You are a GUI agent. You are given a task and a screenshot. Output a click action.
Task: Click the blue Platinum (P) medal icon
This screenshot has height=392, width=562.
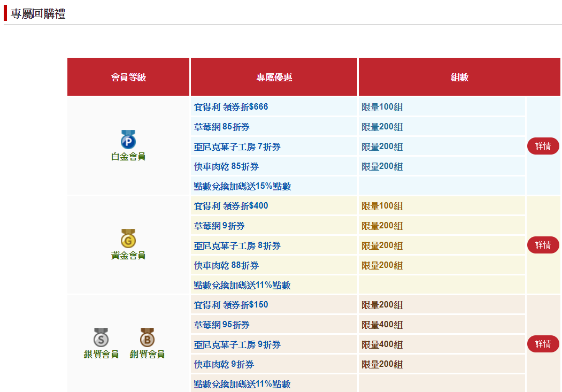[128, 140]
